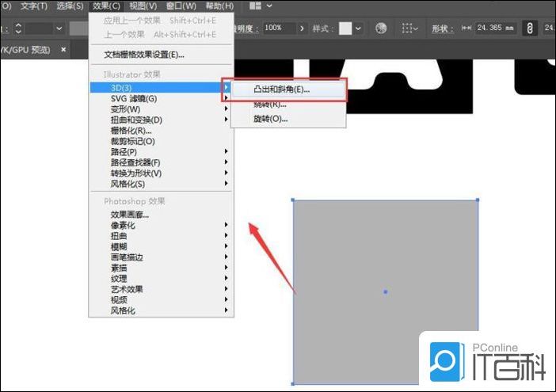The image size is (556, 392).
Task: Open the align options icon
Action: (409, 28)
